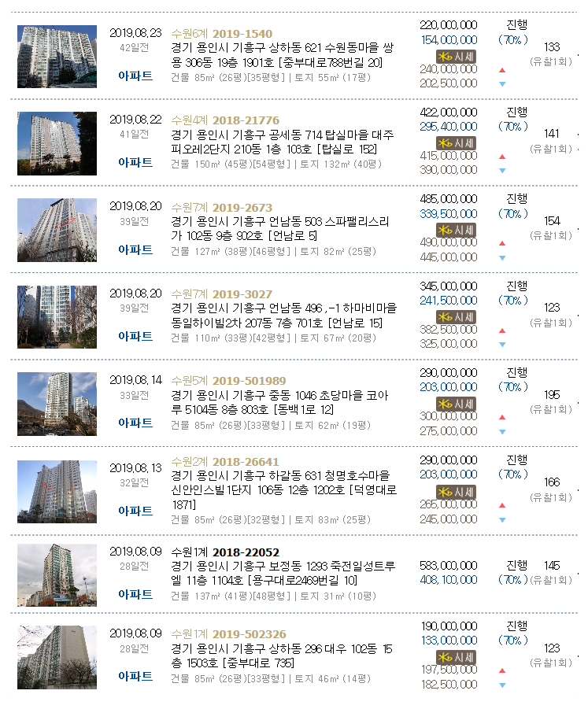Click appraisal price 583,000,000
The image size is (588, 709).
448,566
